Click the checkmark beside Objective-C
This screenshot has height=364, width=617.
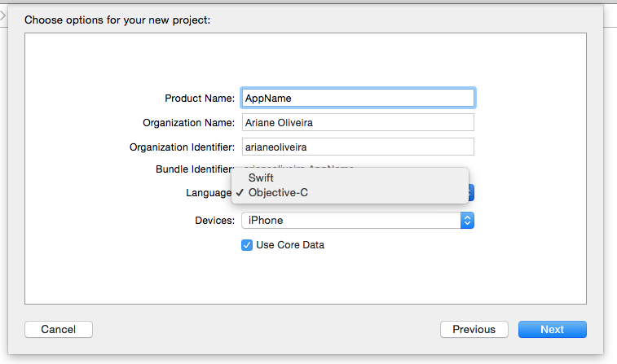(240, 193)
